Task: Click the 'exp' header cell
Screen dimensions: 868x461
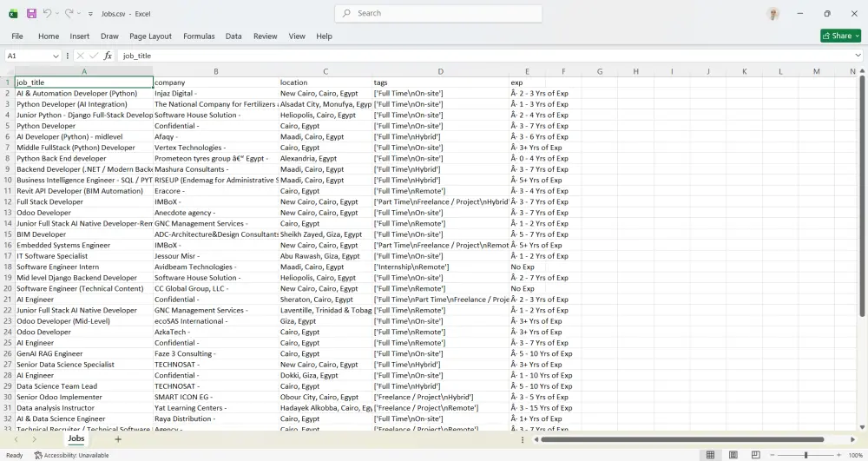Action: click(527, 82)
